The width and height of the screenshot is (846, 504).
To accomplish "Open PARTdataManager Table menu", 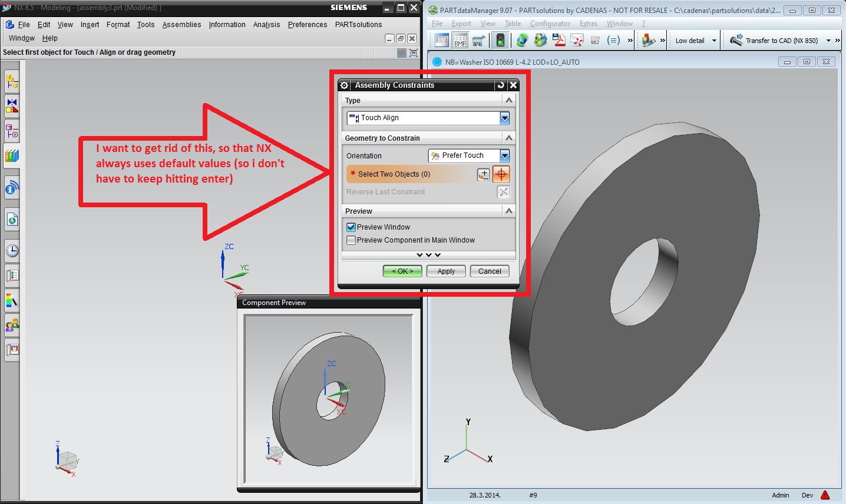I will pyautogui.click(x=513, y=24).
